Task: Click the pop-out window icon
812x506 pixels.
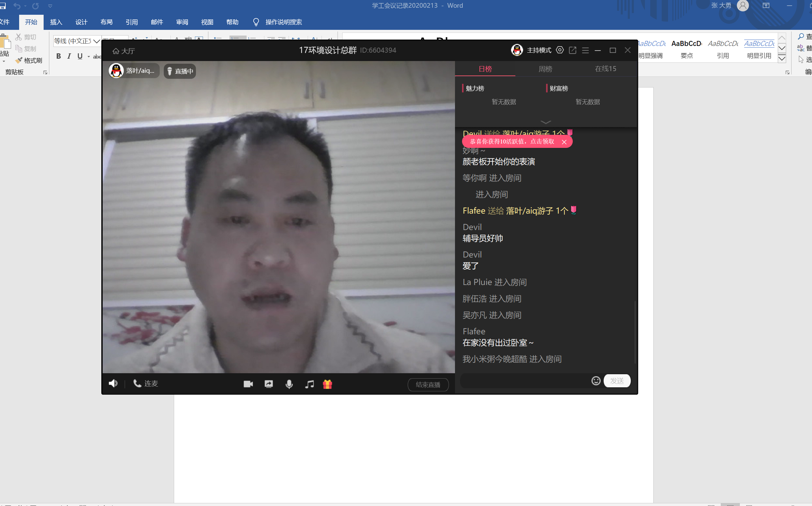Action: click(572, 50)
